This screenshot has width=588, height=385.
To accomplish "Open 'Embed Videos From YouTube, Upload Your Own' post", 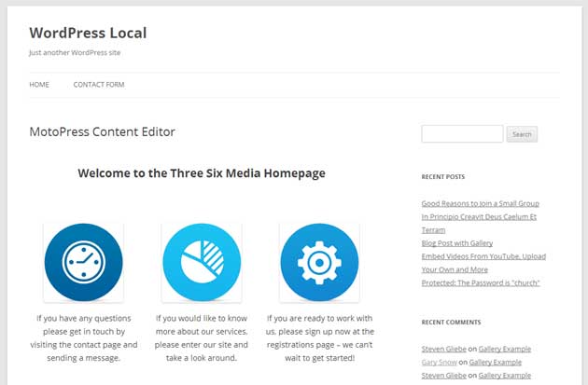I will click(x=483, y=263).
